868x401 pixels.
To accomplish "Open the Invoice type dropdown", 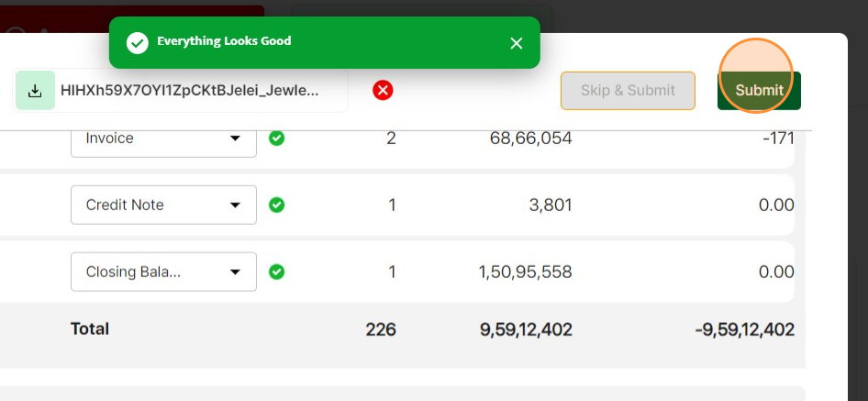I will (x=163, y=139).
